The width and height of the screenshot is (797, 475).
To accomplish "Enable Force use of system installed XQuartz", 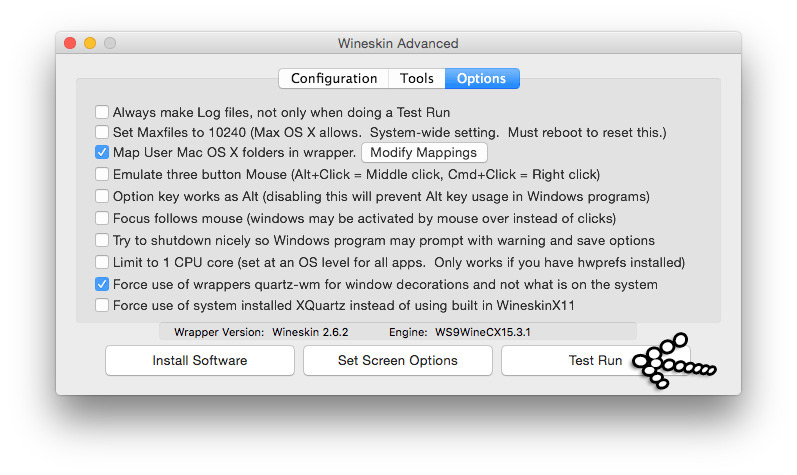I will [x=102, y=305].
